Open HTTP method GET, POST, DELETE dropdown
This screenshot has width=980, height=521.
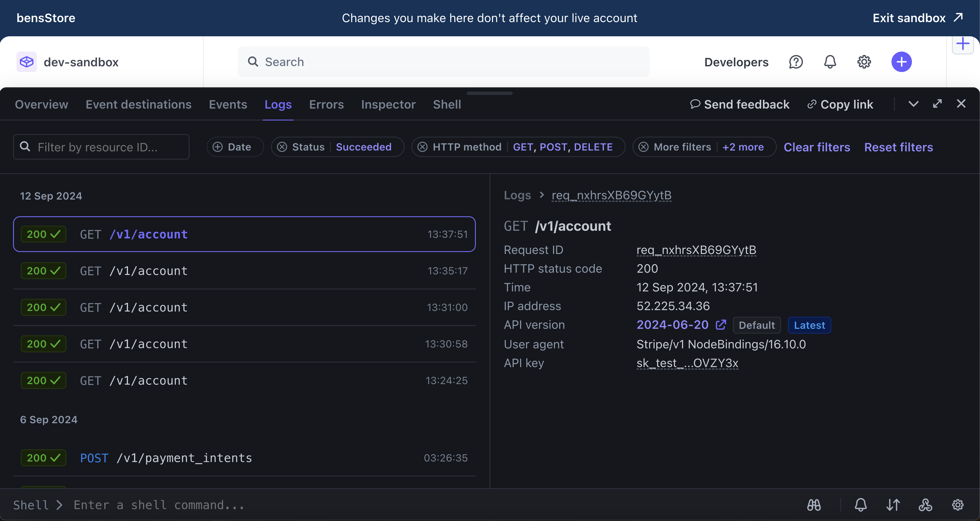[x=563, y=147]
